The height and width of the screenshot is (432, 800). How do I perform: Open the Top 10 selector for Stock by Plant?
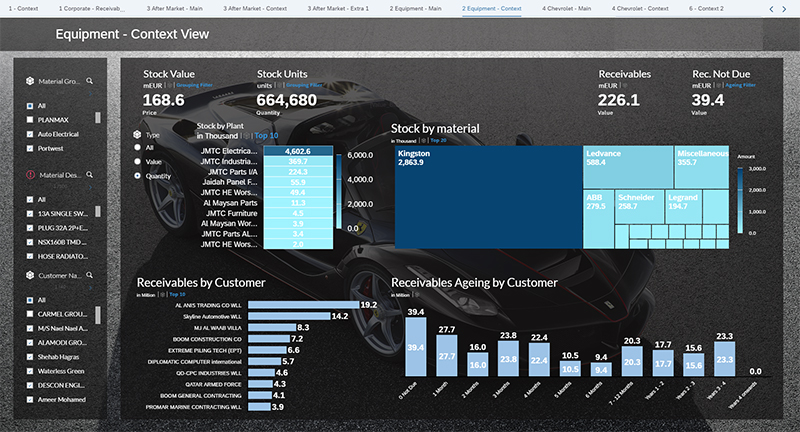[266, 136]
